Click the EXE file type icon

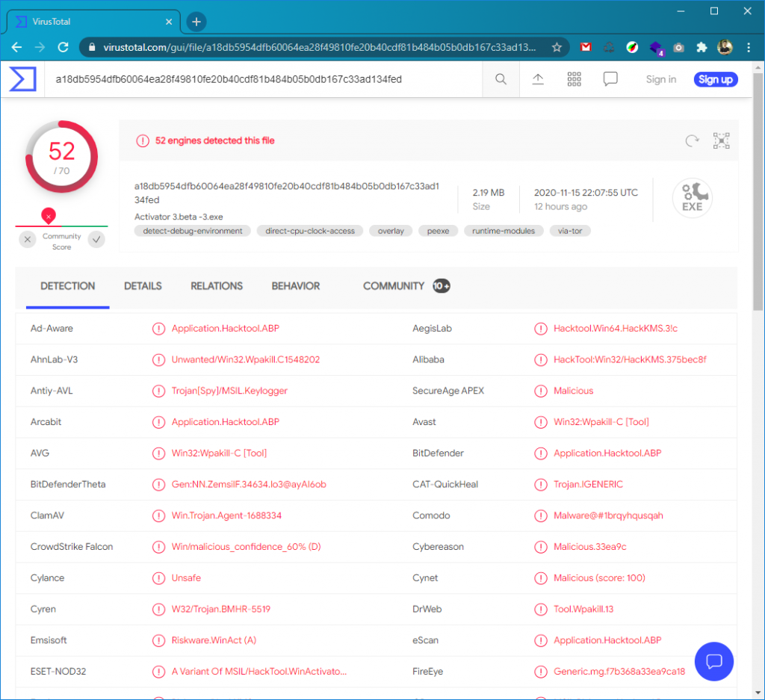(692, 198)
